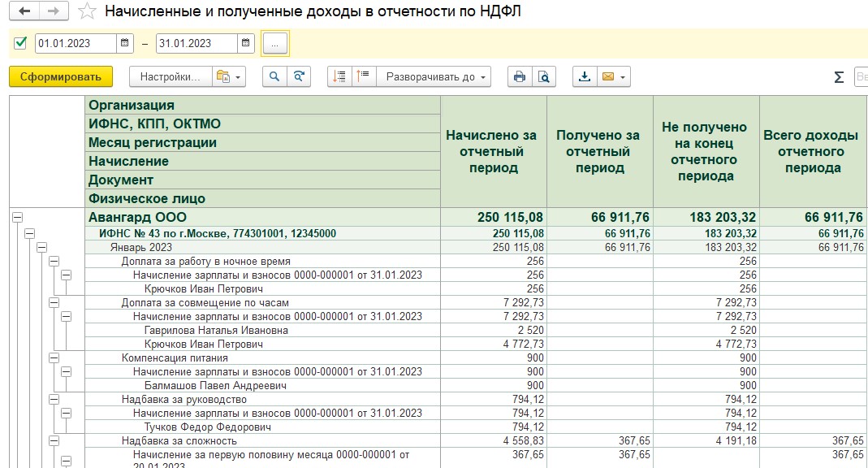Open calendar for the 31.01.2023 end date
Viewport: 868px width, 468px height.
click(x=246, y=43)
